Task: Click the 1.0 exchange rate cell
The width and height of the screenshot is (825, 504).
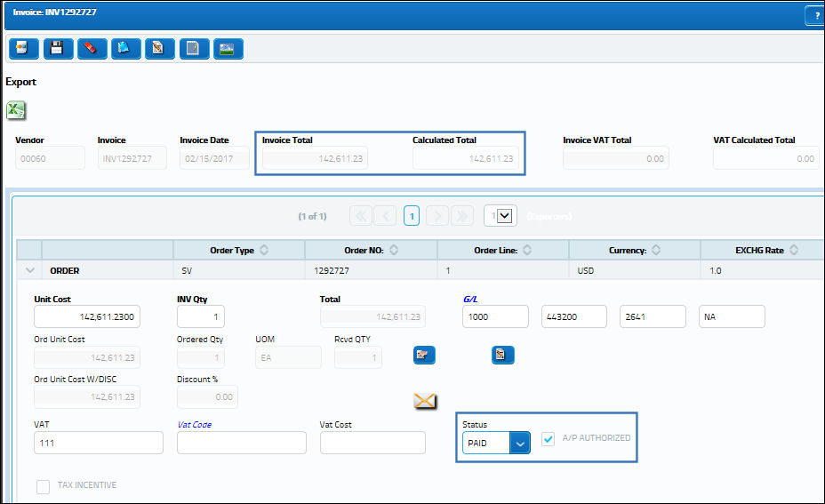Action: [x=763, y=270]
